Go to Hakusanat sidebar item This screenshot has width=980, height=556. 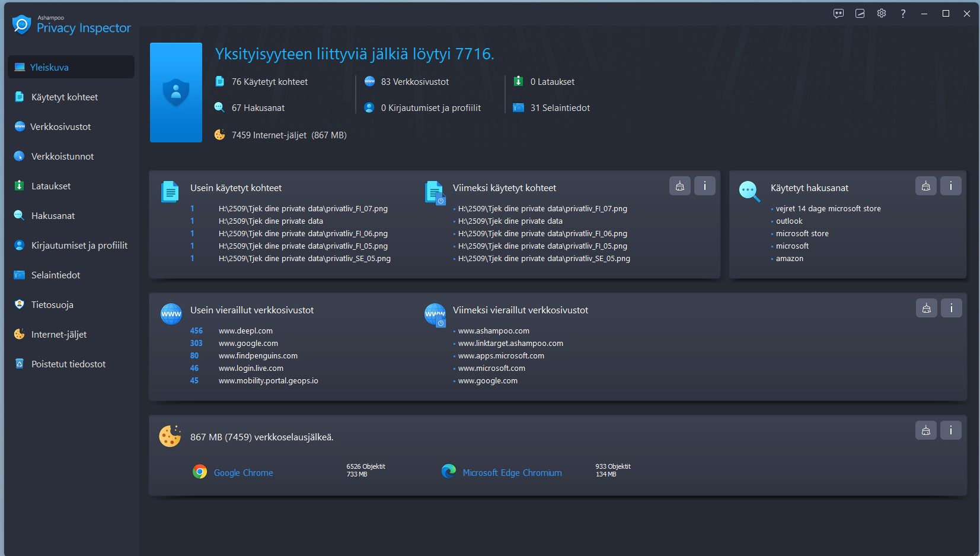click(53, 216)
